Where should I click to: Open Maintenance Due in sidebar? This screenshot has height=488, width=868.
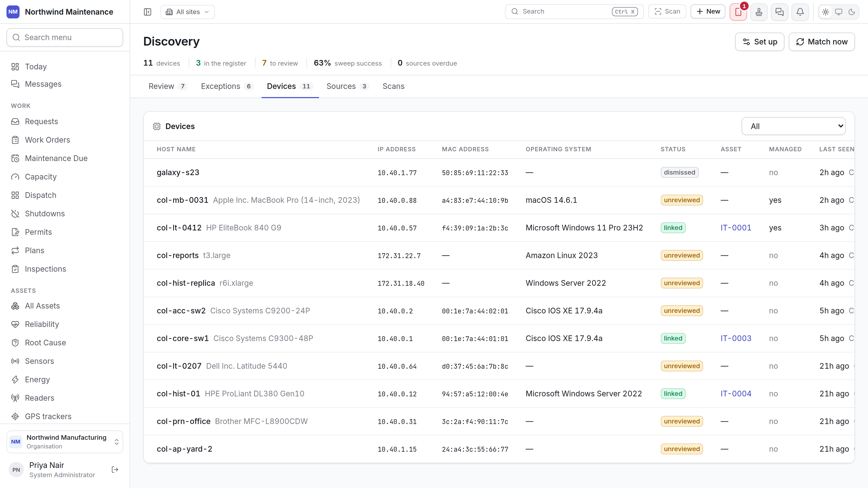pyautogui.click(x=65, y=158)
